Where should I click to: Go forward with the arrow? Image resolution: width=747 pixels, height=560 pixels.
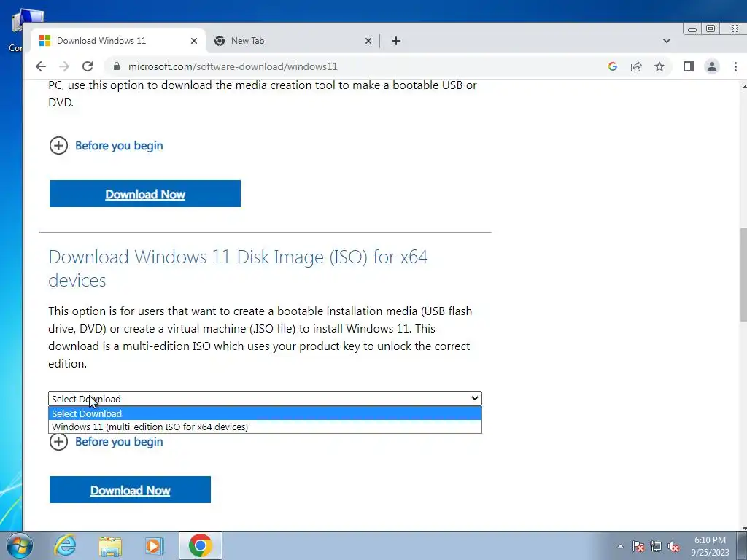(x=64, y=66)
